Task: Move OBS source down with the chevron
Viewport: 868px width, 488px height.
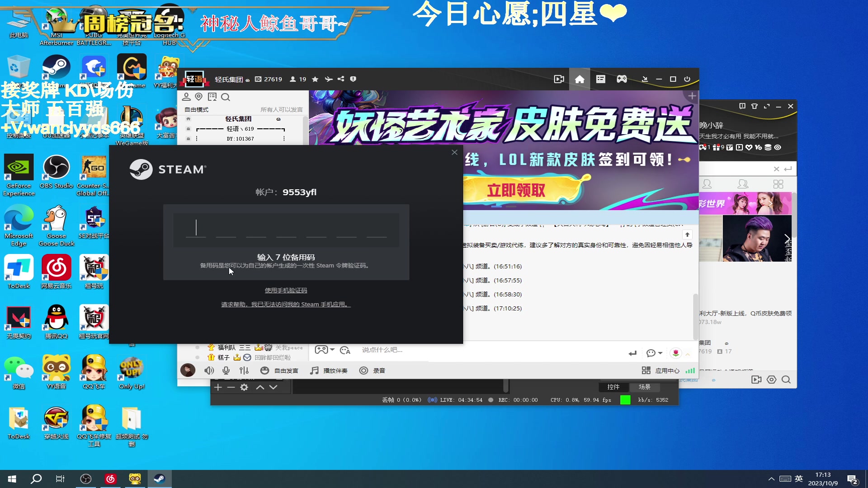Action: point(273,387)
